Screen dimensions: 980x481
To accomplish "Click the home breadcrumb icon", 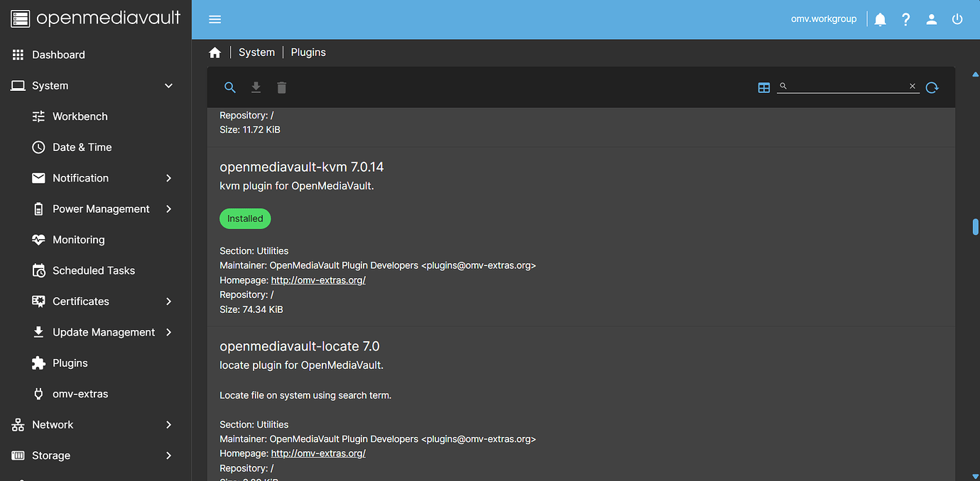I will tap(215, 52).
